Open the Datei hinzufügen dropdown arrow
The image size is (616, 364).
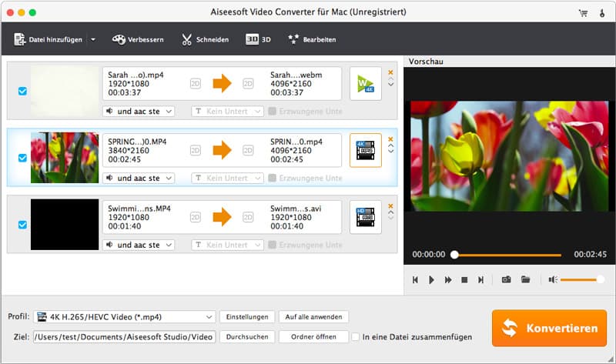coord(93,39)
